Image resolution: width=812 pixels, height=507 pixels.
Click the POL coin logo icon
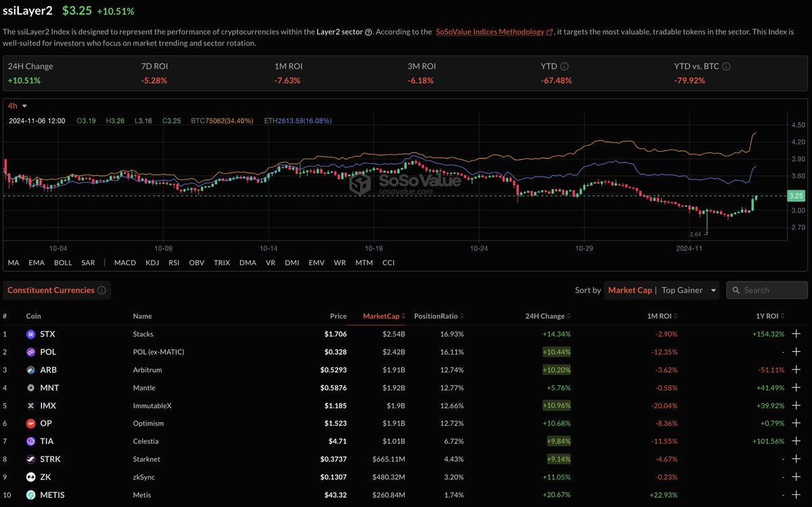pos(30,352)
